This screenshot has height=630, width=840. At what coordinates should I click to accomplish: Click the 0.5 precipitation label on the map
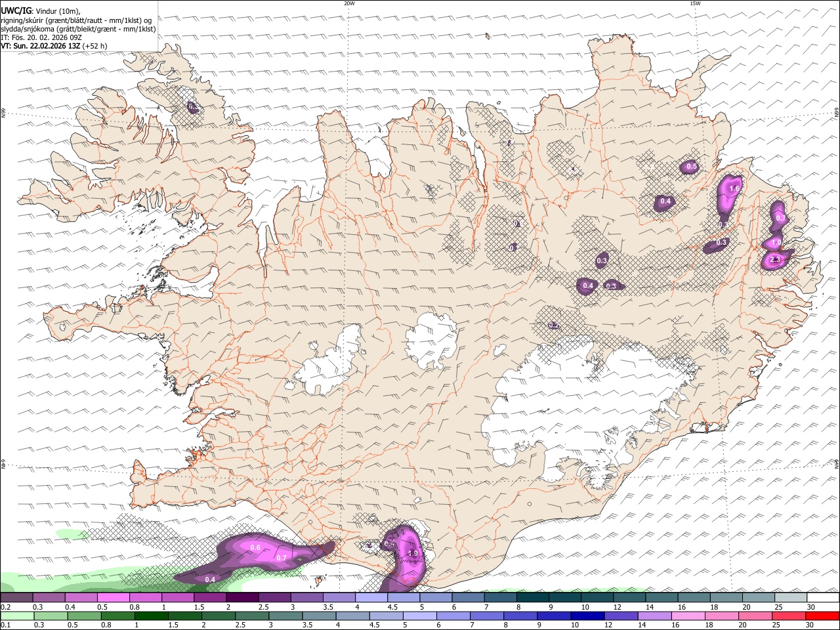[x=691, y=167]
